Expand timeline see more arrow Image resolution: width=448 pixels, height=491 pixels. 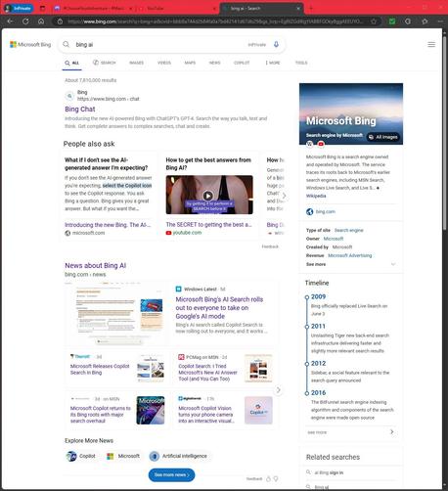392,432
